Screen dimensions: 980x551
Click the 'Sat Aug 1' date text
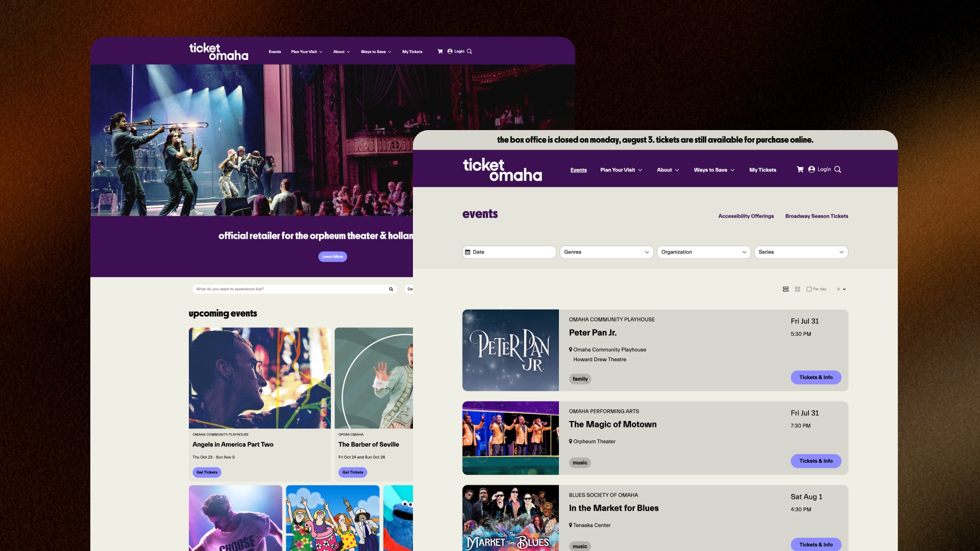pos(806,497)
